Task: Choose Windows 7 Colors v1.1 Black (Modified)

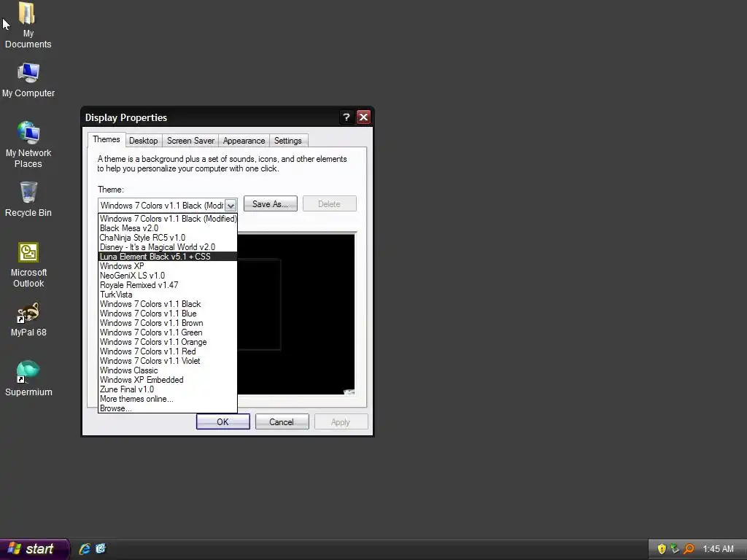Action: tap(168, 219)
